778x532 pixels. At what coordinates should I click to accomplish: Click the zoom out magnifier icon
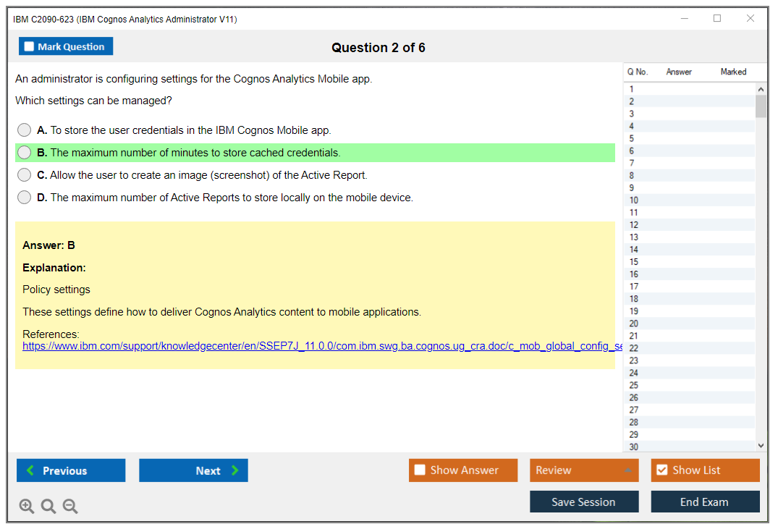[x=70, y=507]
